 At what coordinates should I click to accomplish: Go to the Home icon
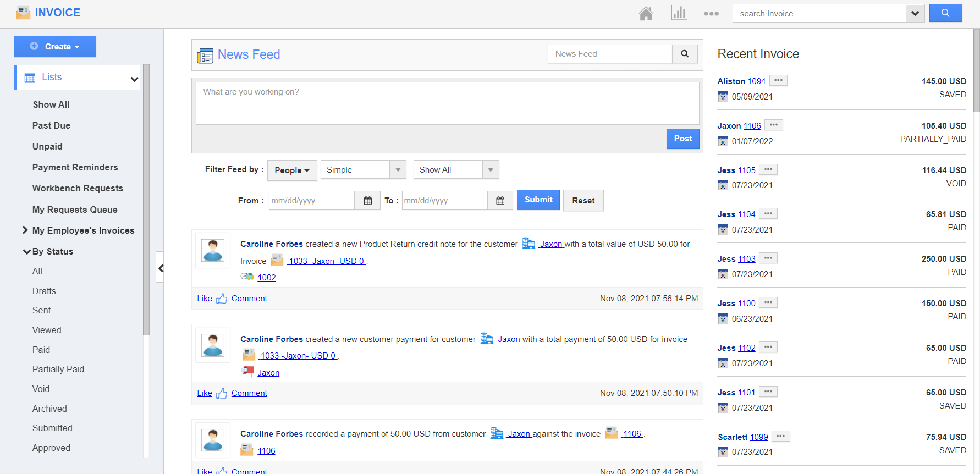646,13
